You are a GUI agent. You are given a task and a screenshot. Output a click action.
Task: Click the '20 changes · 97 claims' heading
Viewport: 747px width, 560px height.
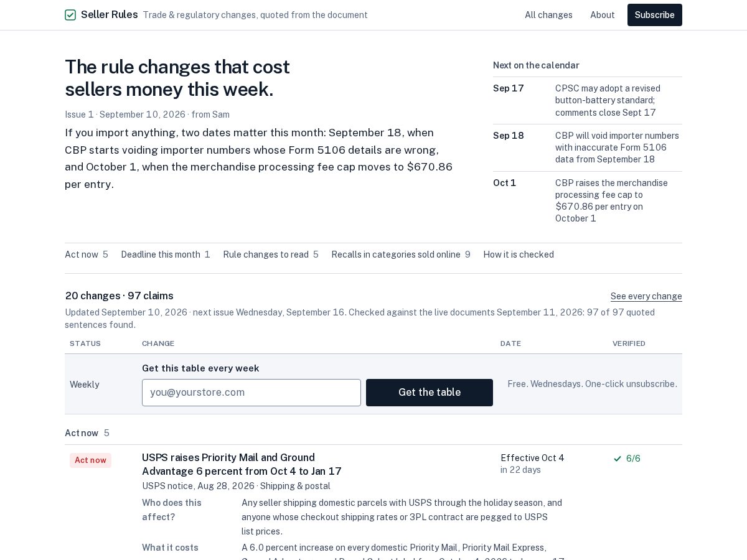120,296
